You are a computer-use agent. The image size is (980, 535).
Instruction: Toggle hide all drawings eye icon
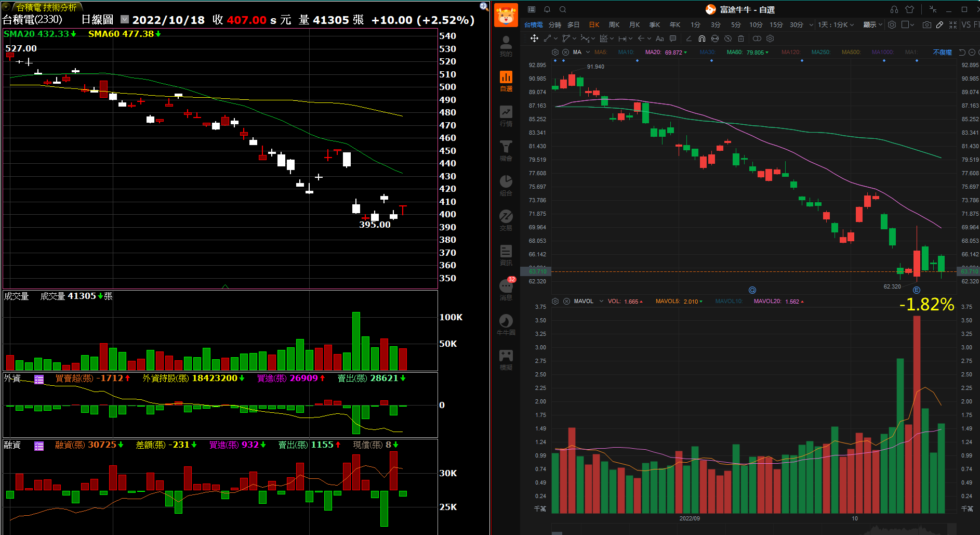click(x=728, y=38)
